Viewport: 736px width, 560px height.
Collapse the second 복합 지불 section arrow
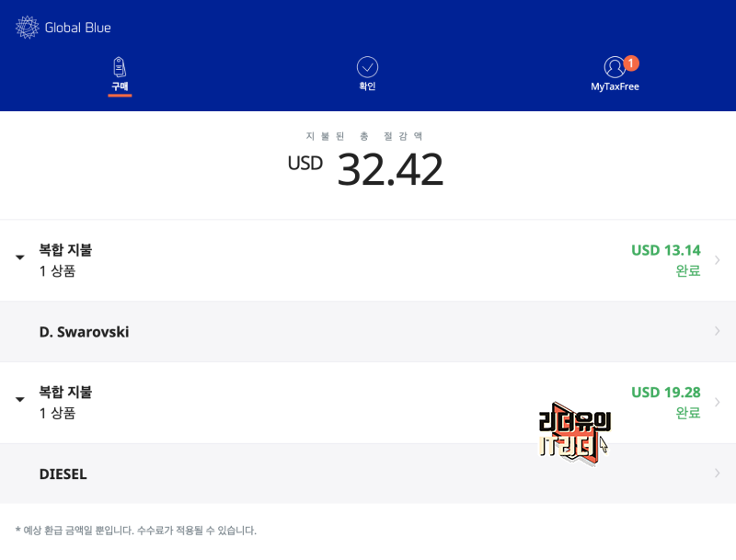(19, 399)
